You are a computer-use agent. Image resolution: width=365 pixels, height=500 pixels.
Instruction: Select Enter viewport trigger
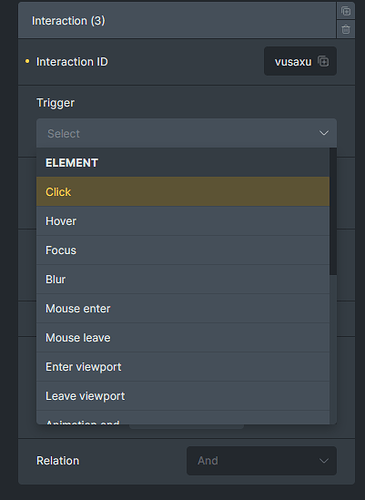pyautogui.click(x=183, y=367)
